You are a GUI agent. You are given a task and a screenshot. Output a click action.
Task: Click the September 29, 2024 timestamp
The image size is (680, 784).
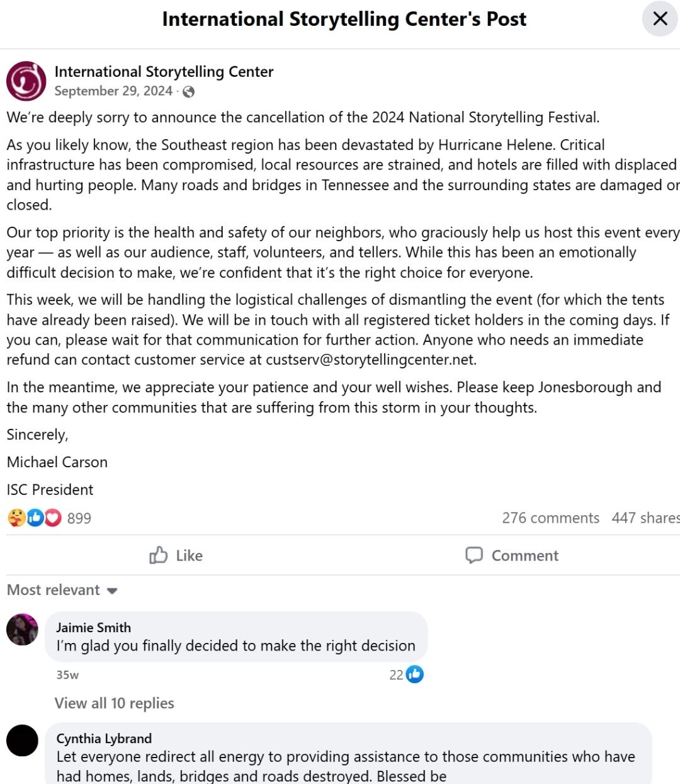[113, 91]
